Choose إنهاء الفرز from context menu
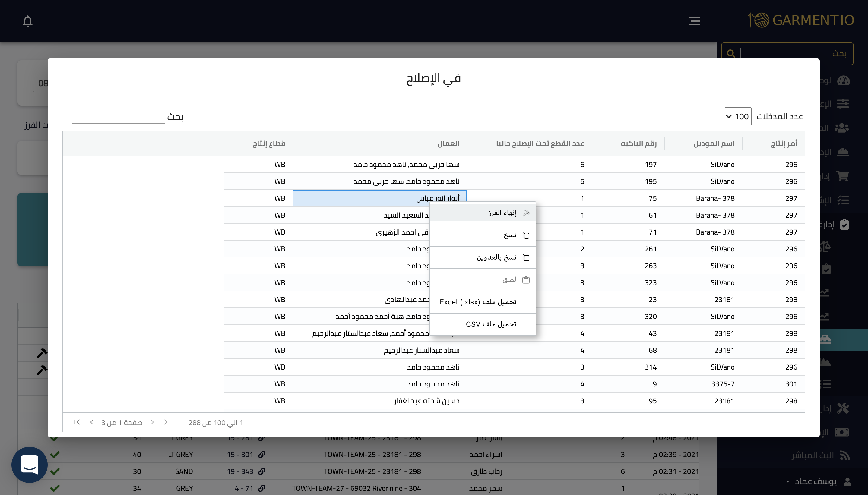 [483, 213]
